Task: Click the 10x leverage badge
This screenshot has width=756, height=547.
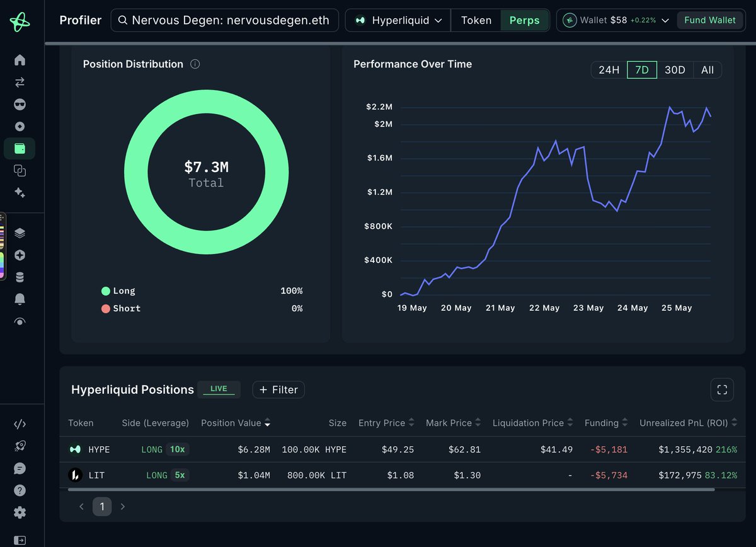Action: click(177, 449)
